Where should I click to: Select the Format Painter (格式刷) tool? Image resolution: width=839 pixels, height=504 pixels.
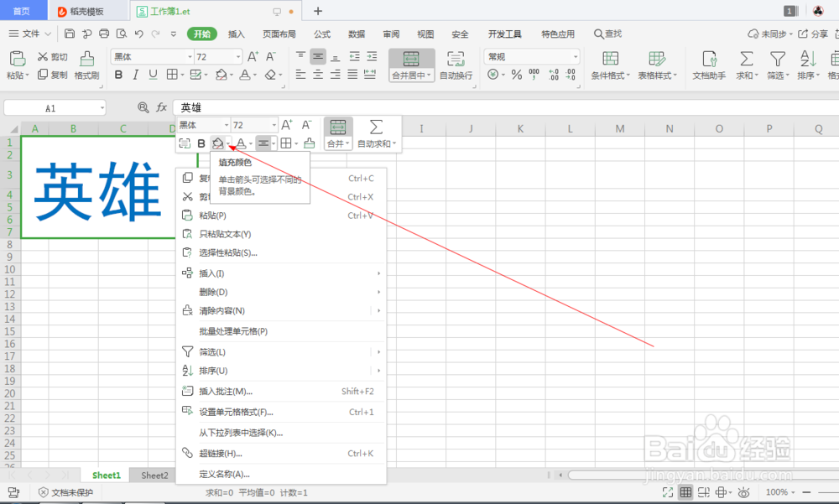pyautogui.click(x=86, y=65)
